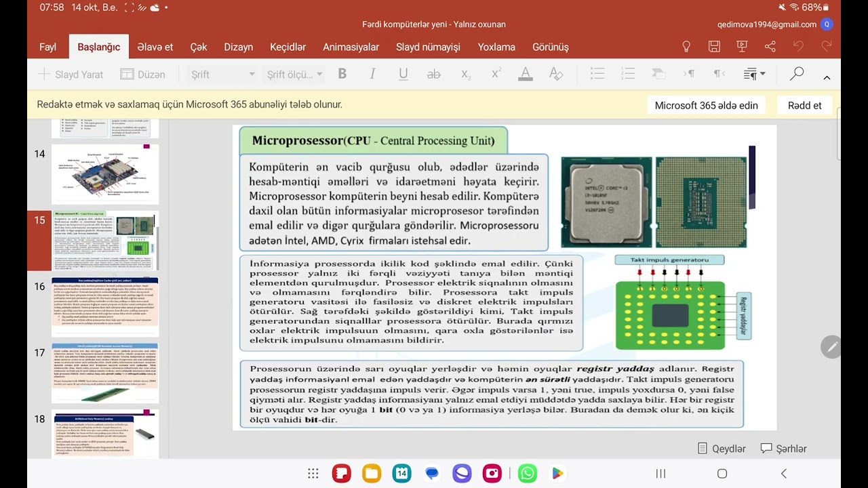Open Google Play Store from taskbar

pyautogui.click(x=557, y=473)
